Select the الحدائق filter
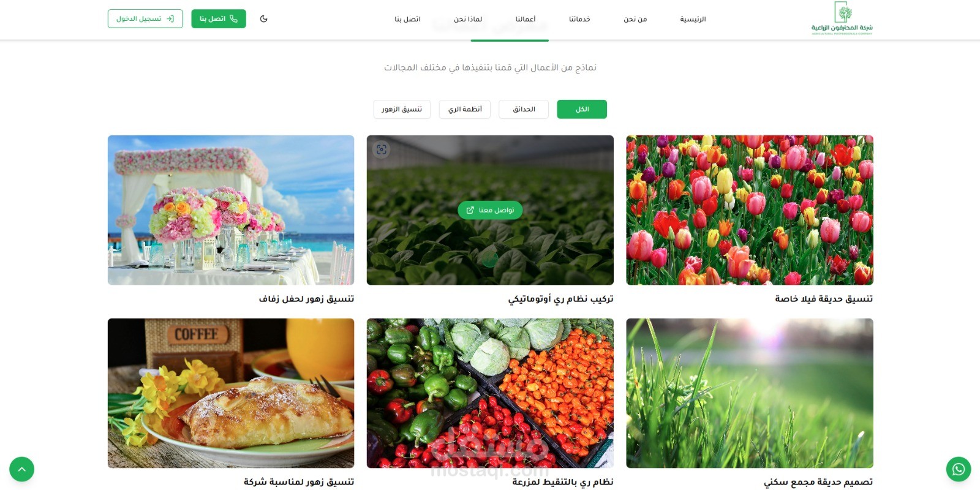This screenshot has width=980, height=490. coord(524,109)
